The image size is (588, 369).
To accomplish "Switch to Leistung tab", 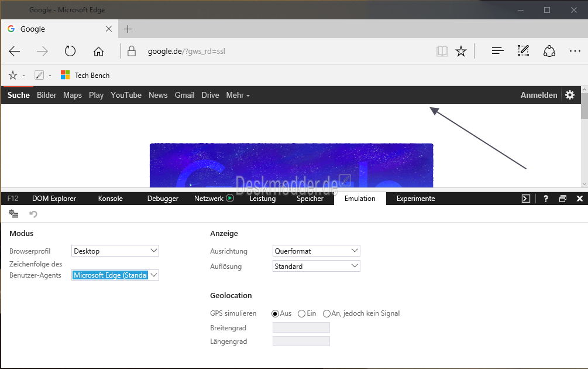I will coord(263,199).
